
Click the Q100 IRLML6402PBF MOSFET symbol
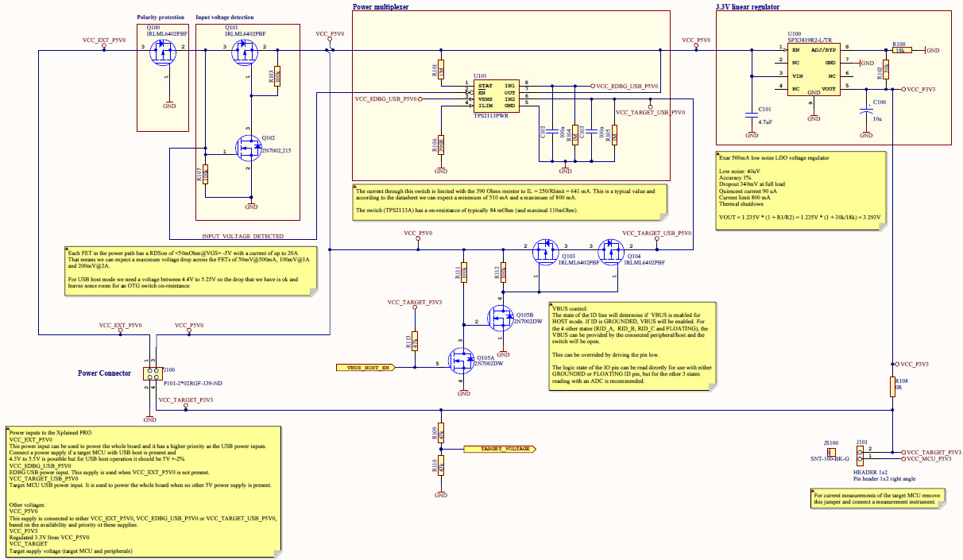161,51
